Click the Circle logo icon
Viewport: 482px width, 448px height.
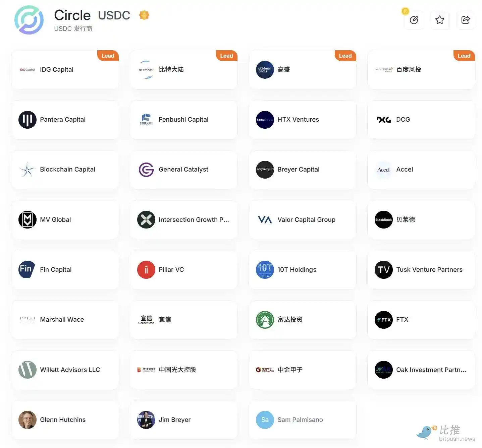(29, 20)
